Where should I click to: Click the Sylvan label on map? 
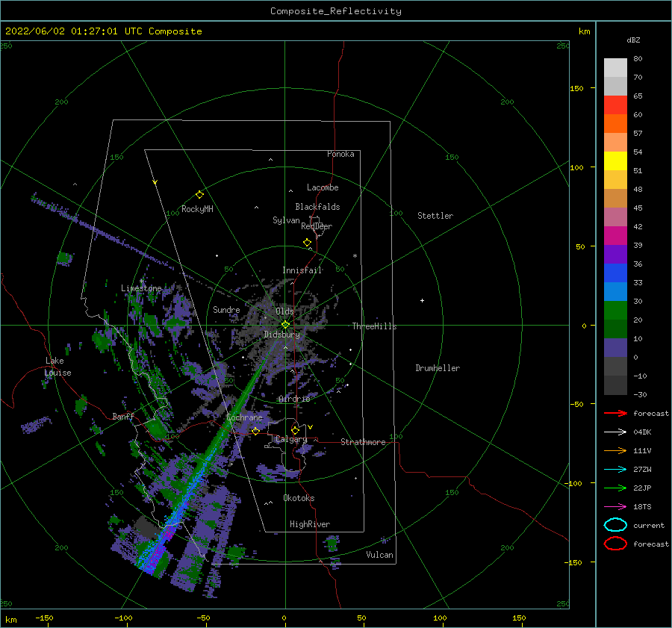286,220
